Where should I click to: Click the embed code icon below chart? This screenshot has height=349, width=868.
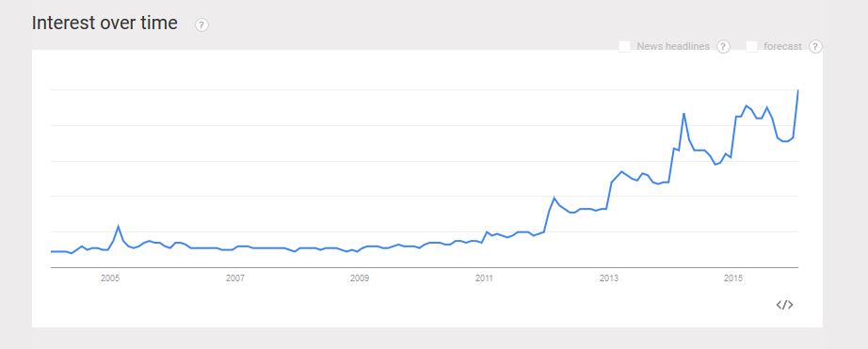point(784,305)
